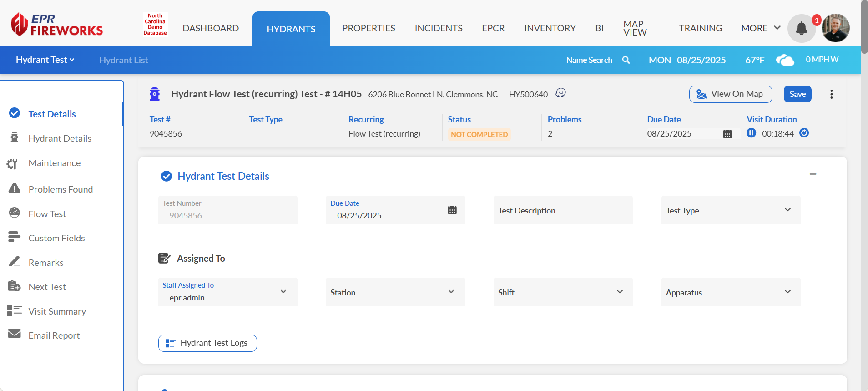Collapse the Hydrant Test Details section

click(x=812, y=174)
